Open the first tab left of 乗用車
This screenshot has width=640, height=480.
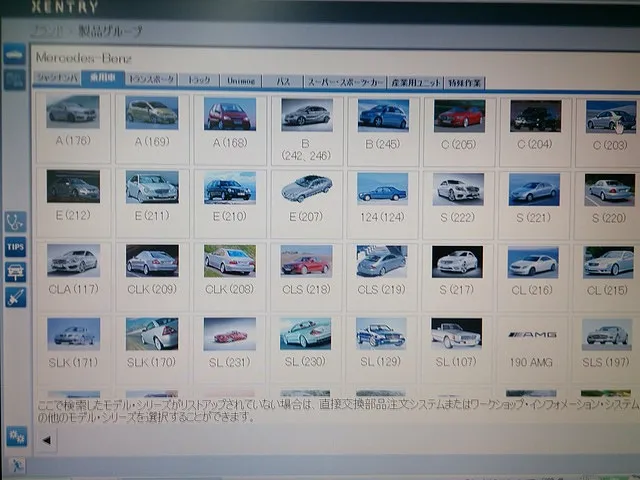[57, 78]
